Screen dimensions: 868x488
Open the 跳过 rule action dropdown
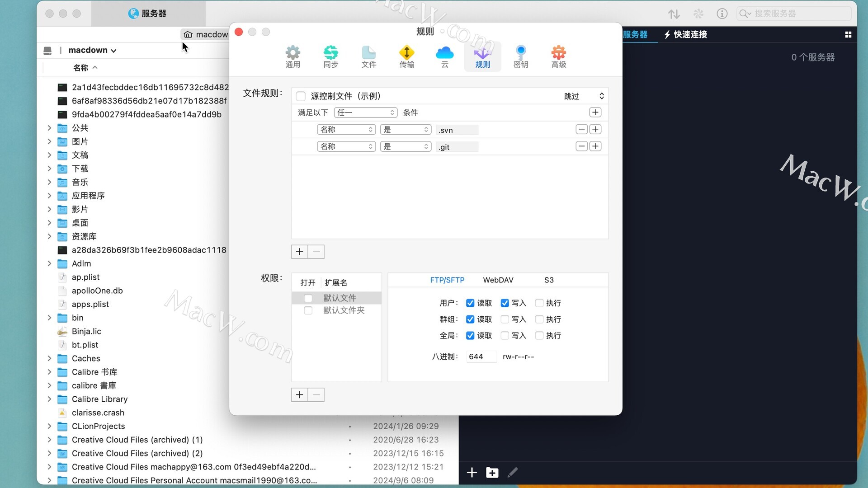click(x=584, y=96)
